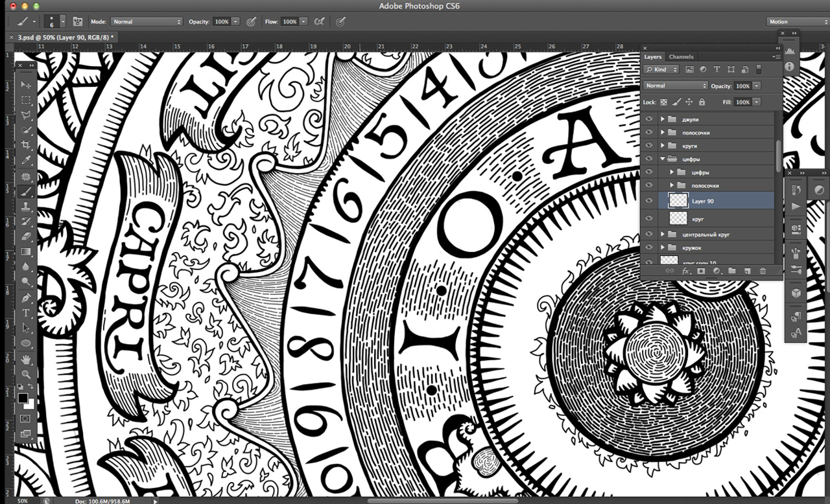Hide the круги group
This screenshot has height=504, width=830.
click(648, 145)
